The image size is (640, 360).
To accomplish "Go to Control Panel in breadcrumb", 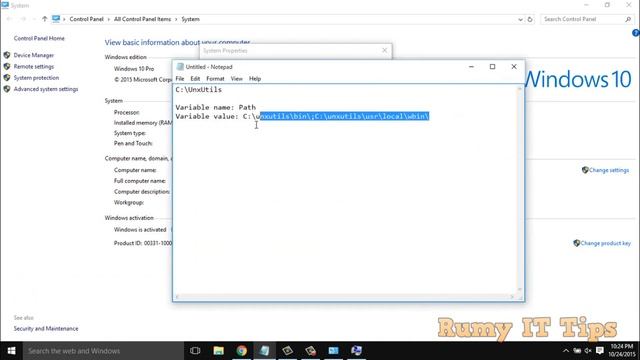I will (87, 19).
